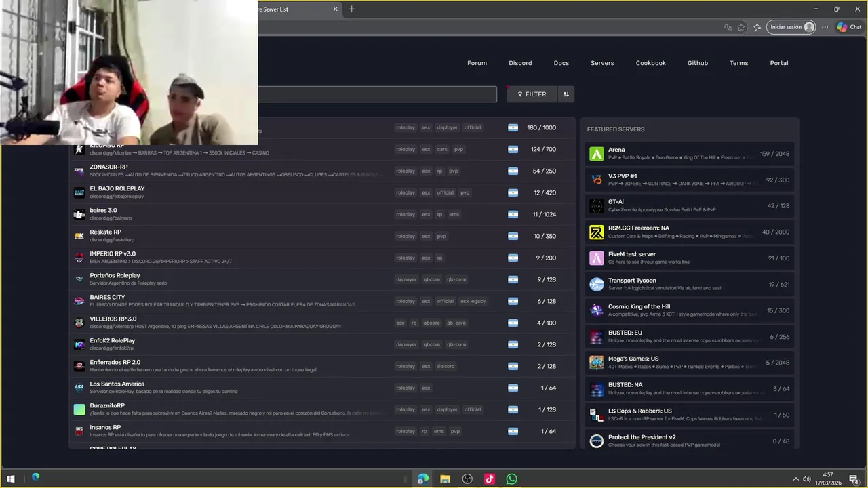Image resolution: width=868 pixels, height=488 pixels.
Task: Click the BAIRES CITY server logo
Action: [79, 301]
